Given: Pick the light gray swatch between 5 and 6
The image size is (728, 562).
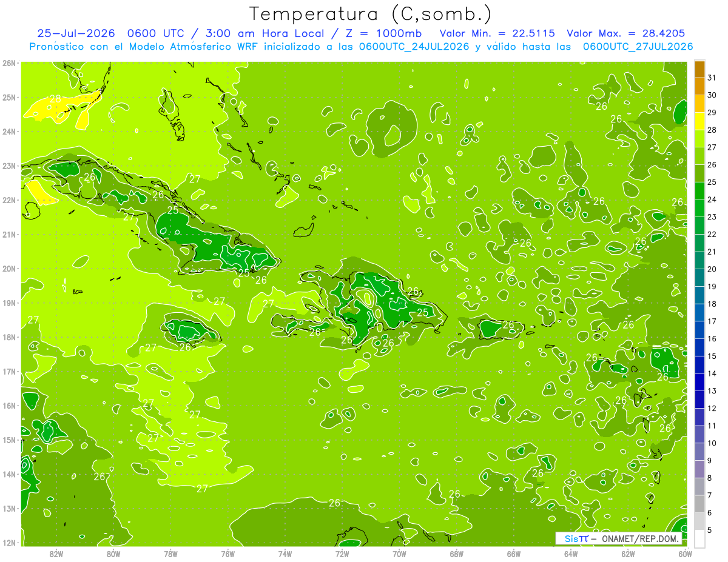Looking at the screenshot, I should point(700,521).
